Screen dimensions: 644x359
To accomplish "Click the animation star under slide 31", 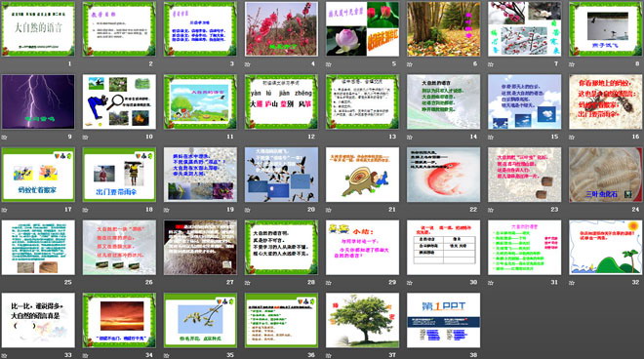I will 491,283.
